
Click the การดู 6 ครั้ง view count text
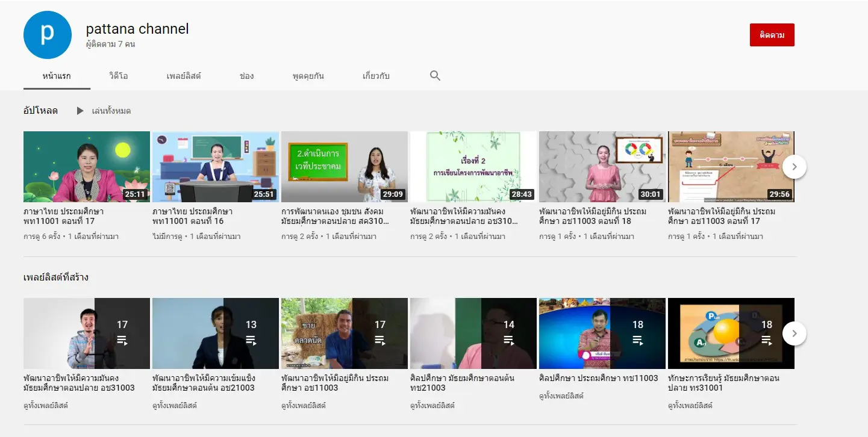click(43, 237)
